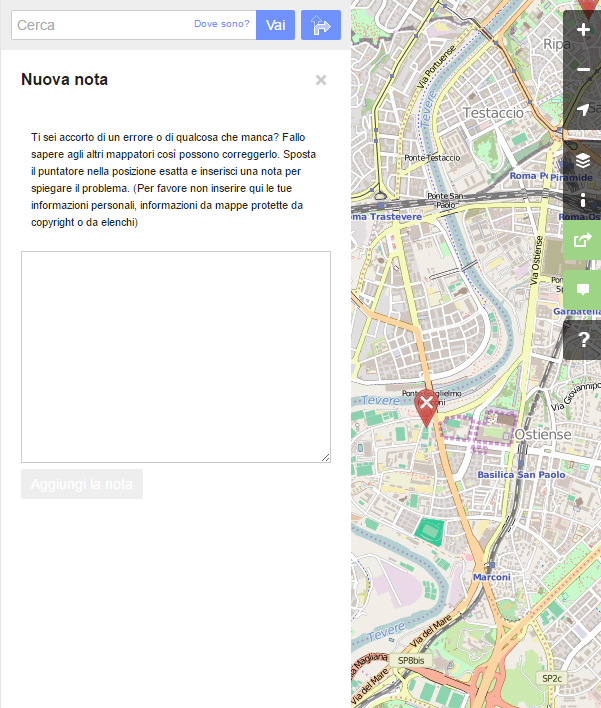Focus the Cerca search field
This screenshot has width=601, height=708.
100,25
